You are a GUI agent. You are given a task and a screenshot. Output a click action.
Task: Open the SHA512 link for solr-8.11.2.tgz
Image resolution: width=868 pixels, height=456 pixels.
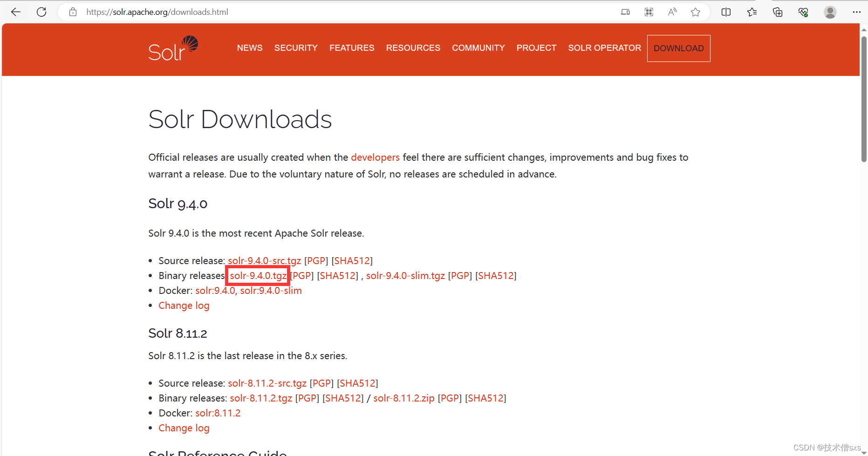(343, 398)
